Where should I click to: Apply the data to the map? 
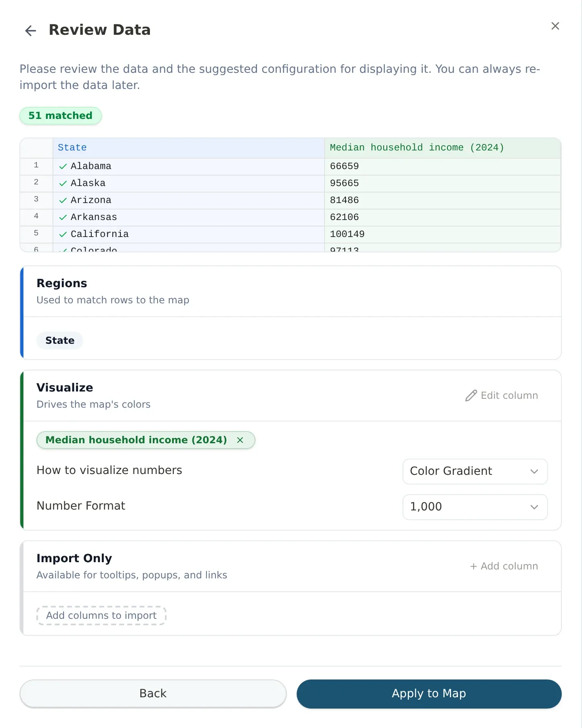429,694
